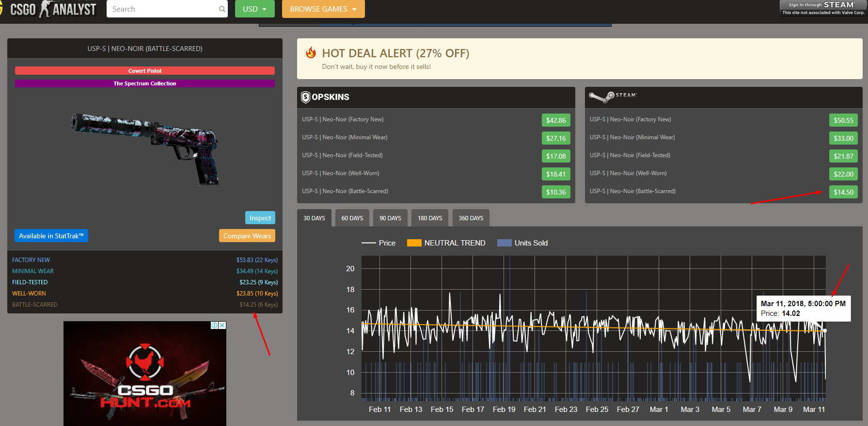Expand the Browse Games dropdown
The height and width of the screenshot is (426, 868).
coord(323,9)
